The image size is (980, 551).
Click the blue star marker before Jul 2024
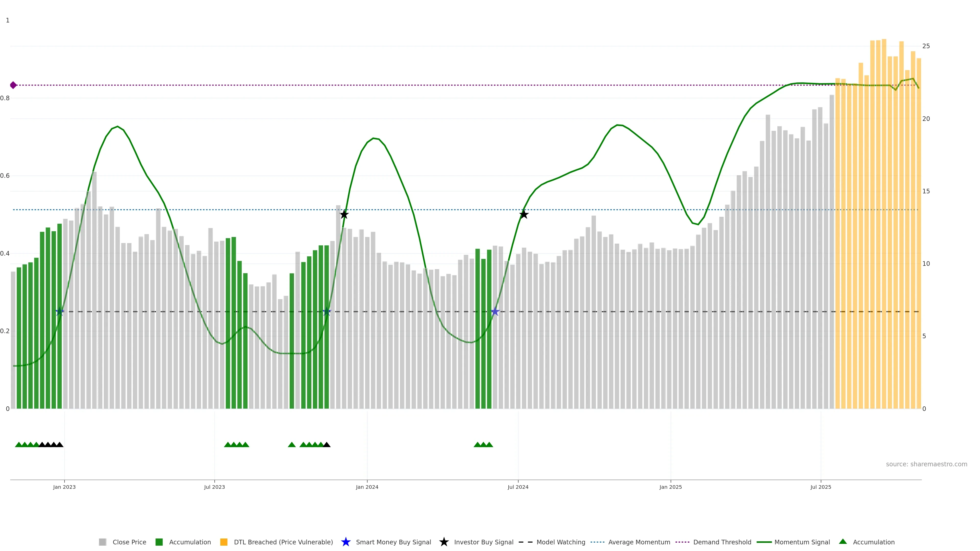pyautogui.click(x=495, y=312)
